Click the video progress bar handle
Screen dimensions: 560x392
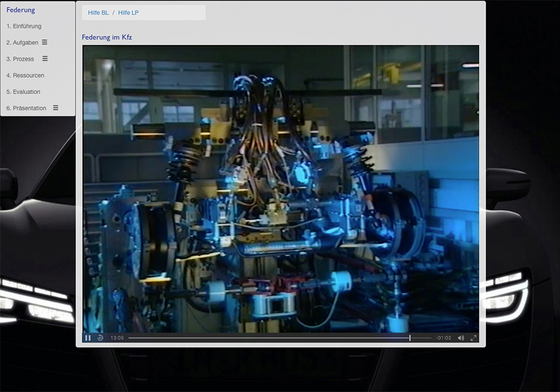(x=410, y=338)
